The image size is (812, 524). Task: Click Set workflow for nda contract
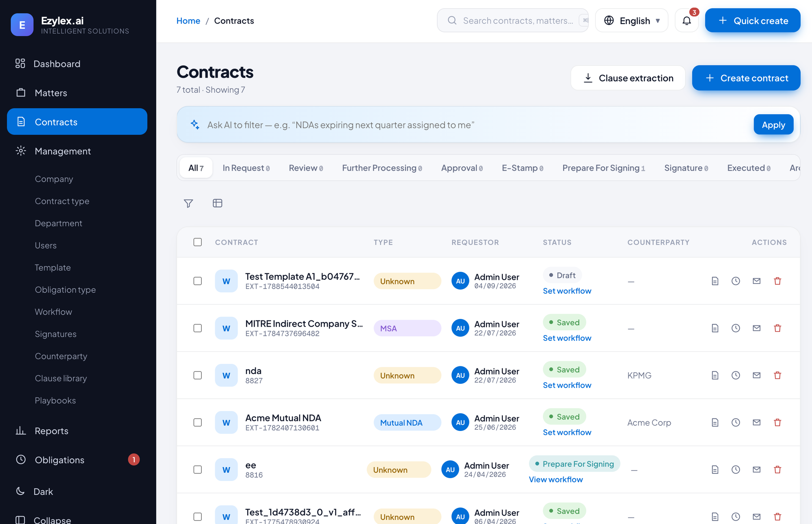click(x=567, y=385)
